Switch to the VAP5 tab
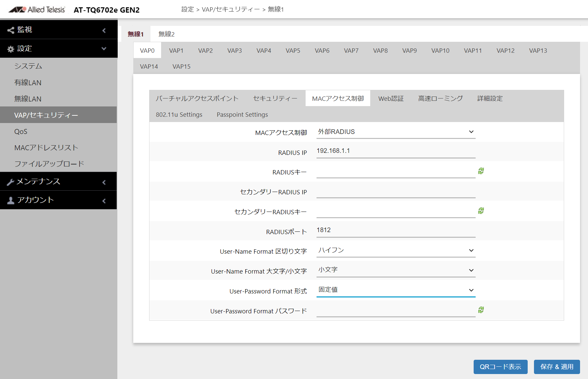 click(x=293, y=51)
